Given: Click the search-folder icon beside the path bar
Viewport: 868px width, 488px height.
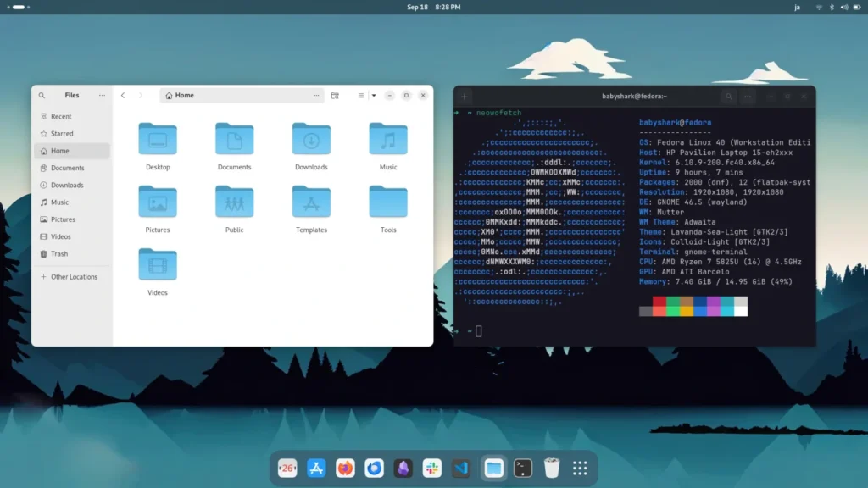Looking at the screenshot, I should 335,95.
